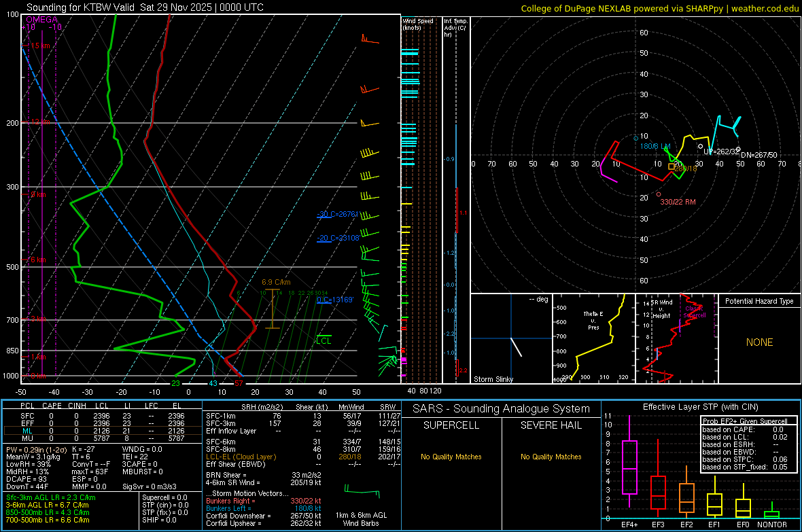Click the '700-500mb LR = 6.6 C/km' line
802x532 pixels.
pos(48,520)
